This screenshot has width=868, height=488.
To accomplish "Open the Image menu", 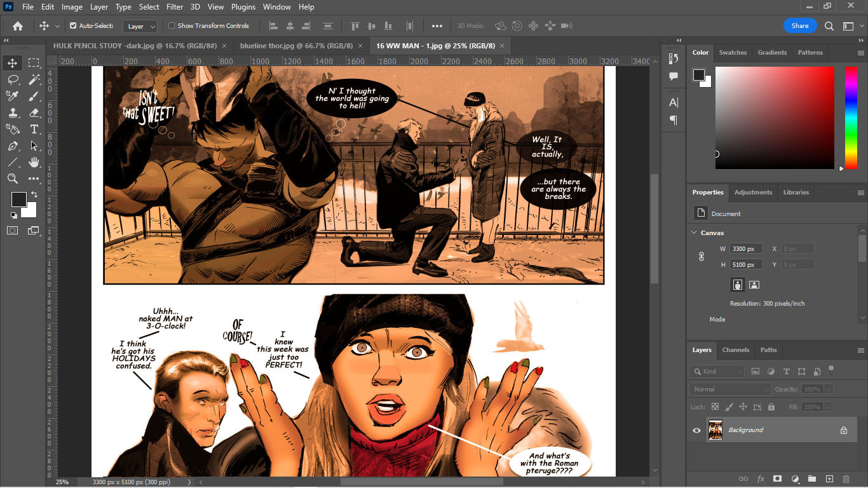I will pos(72,7).
